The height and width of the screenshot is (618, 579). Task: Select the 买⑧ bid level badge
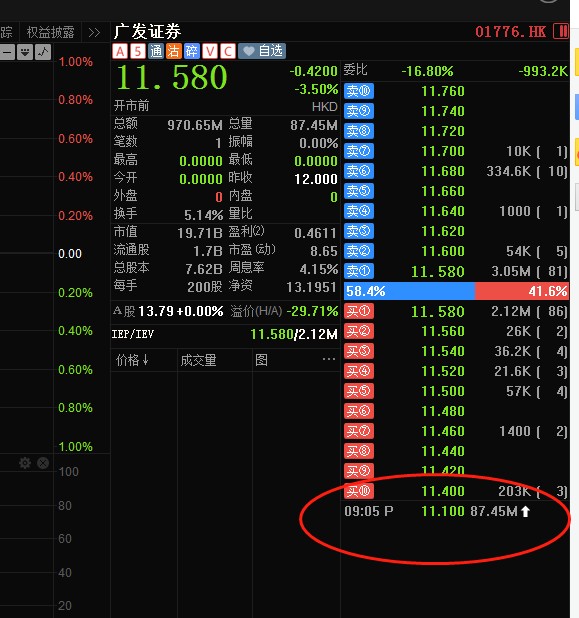359,451
